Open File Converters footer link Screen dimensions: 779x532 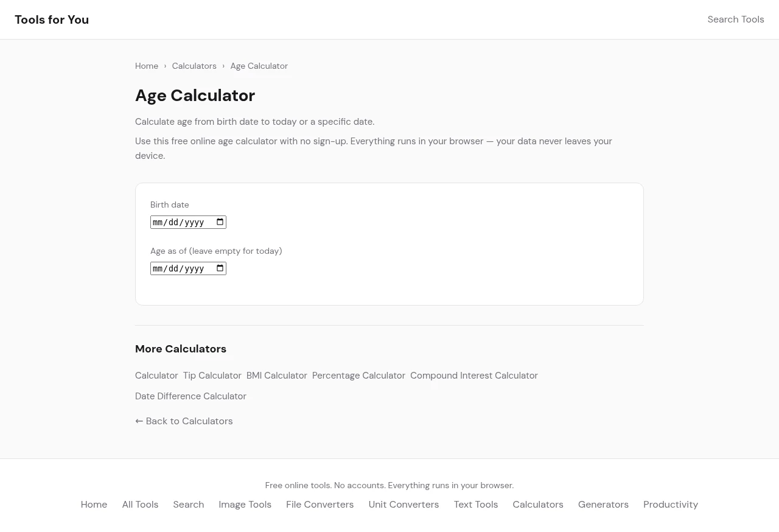point(320,505)
